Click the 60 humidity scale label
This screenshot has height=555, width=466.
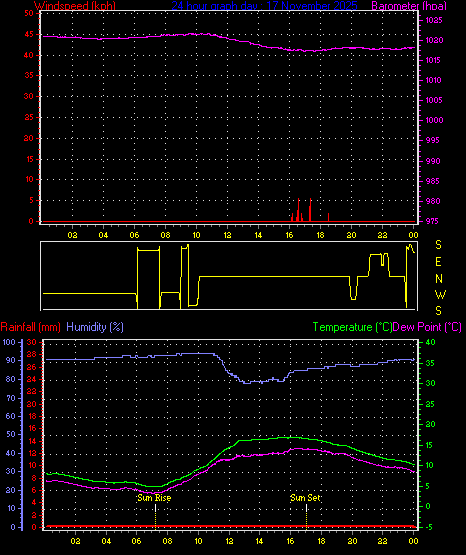pos(11,416)
